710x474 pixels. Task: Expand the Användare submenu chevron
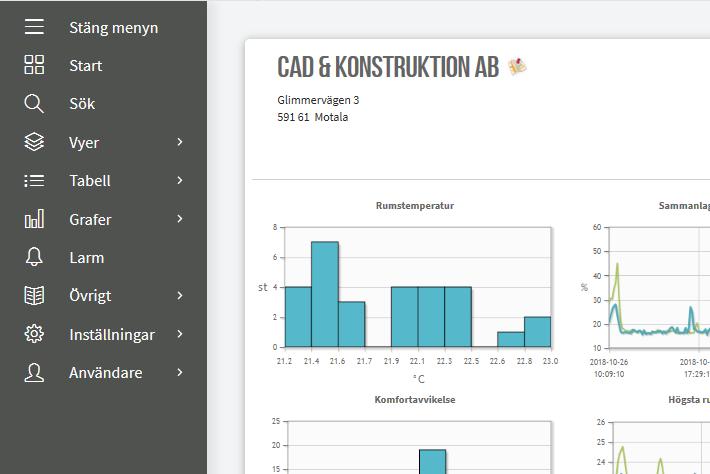coord(180,372)
